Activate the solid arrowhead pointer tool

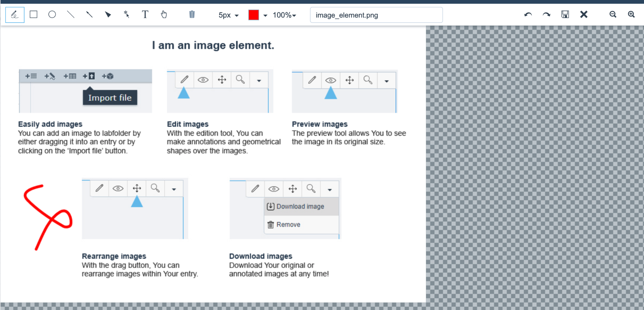point(108,15)
